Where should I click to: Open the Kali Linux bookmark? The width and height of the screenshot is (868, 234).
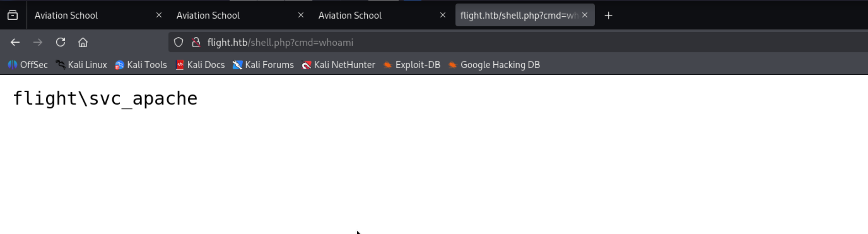tap(81, 65)
